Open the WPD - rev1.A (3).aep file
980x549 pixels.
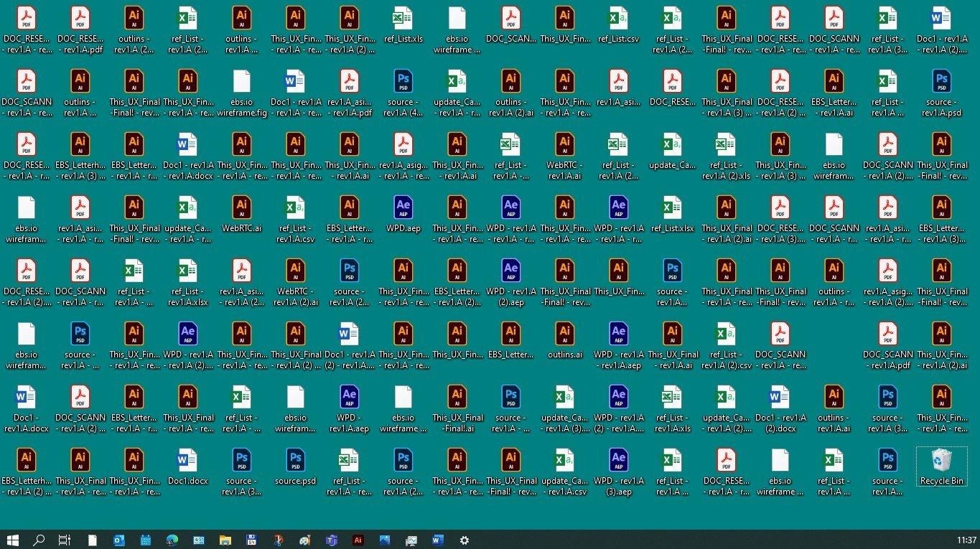[x=618, y=466]
